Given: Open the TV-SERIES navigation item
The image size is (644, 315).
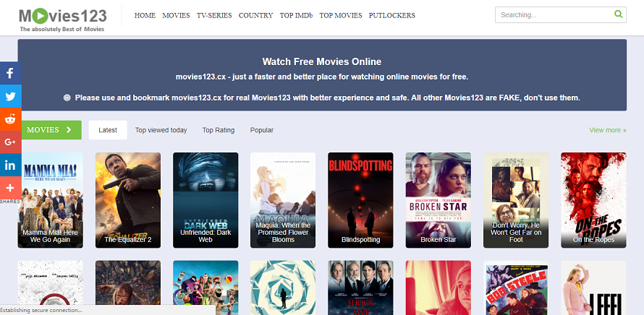Looking at the screenshot, I should (214, 16).
